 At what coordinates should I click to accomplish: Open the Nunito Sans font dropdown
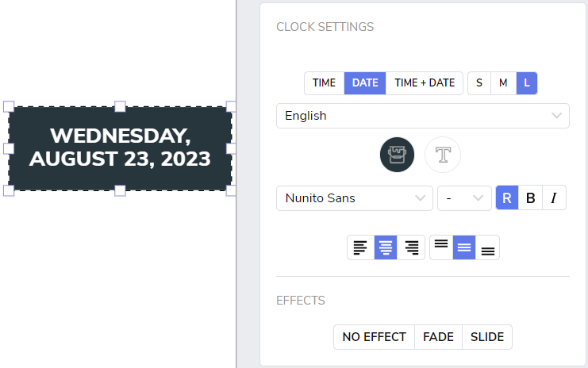click(355, 197)
